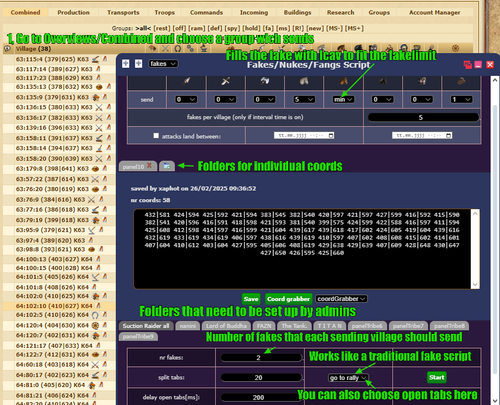Open the fakes mode dropdown

click(x=163, y=64)
